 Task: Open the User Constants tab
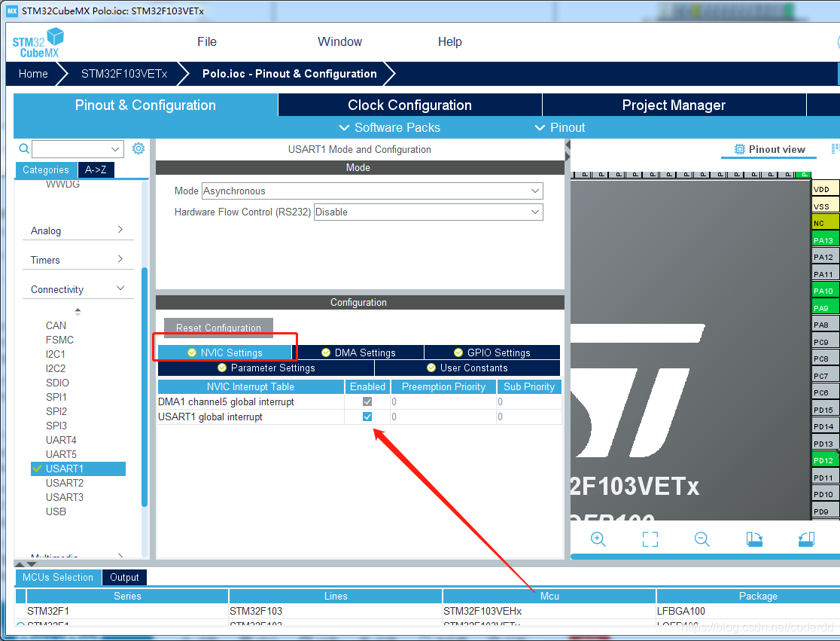[x=467, y=368]
